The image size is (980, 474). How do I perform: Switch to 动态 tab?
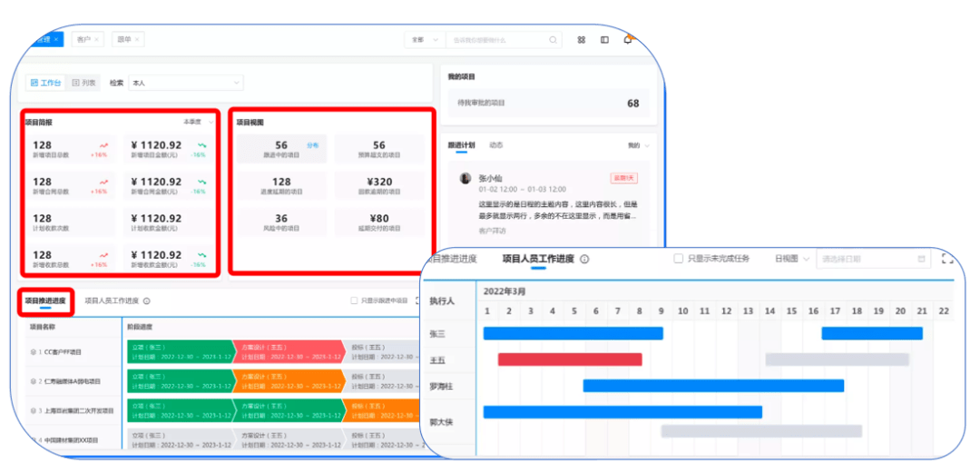(x=496, y=145)
